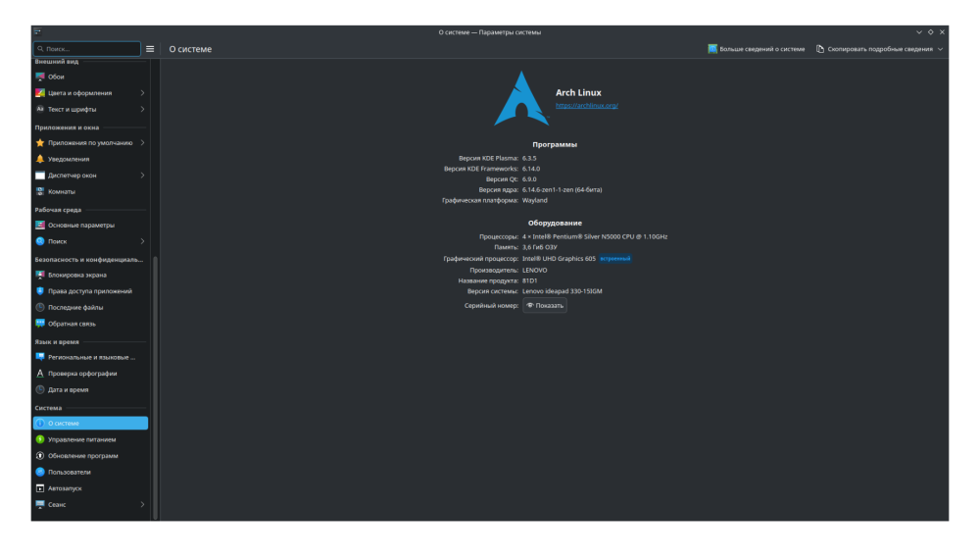Select the О системе sidebar entry
The image size is (980, 558).
(90, 423)
